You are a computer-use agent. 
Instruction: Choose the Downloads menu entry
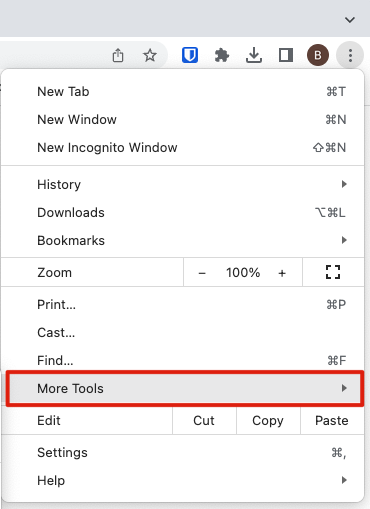click(x=183, y=212)
